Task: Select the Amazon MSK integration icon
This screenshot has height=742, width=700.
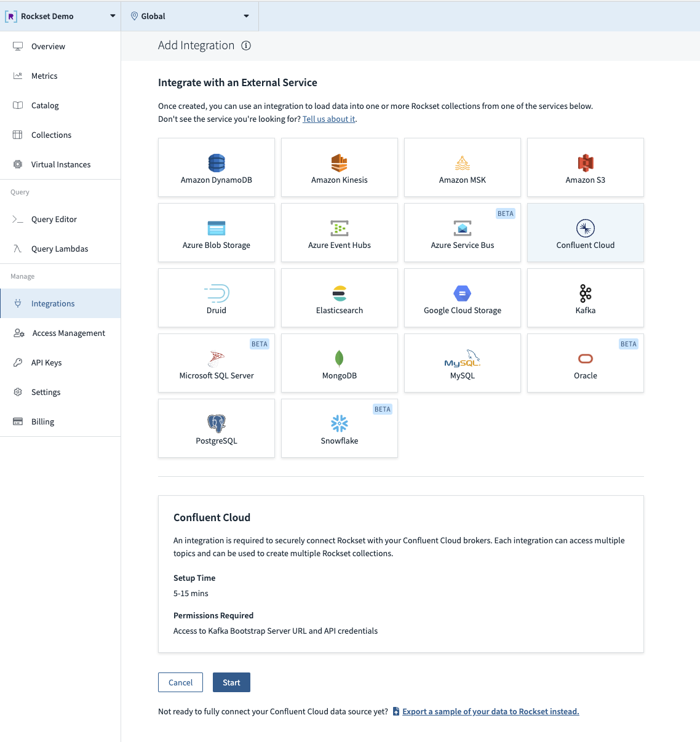Action: [x=463, y=163]
